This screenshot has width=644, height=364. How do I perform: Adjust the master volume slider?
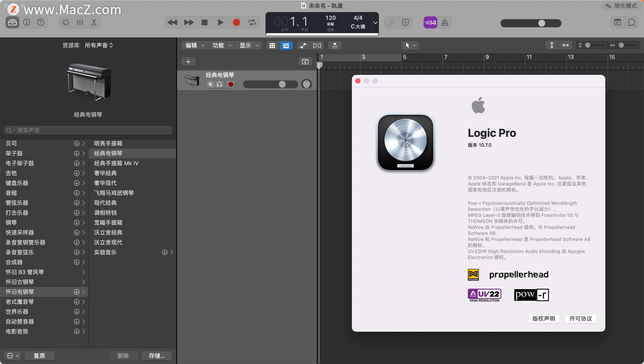coord(531,23)
